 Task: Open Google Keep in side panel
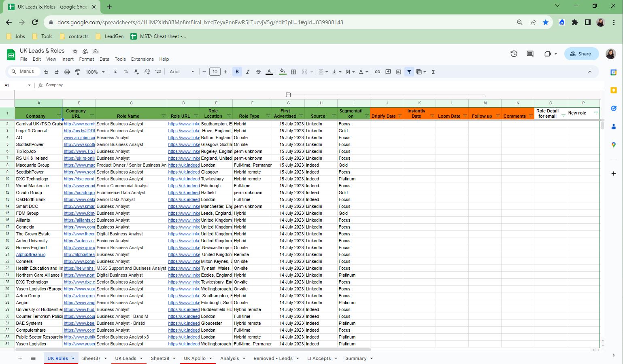[614, 90]
